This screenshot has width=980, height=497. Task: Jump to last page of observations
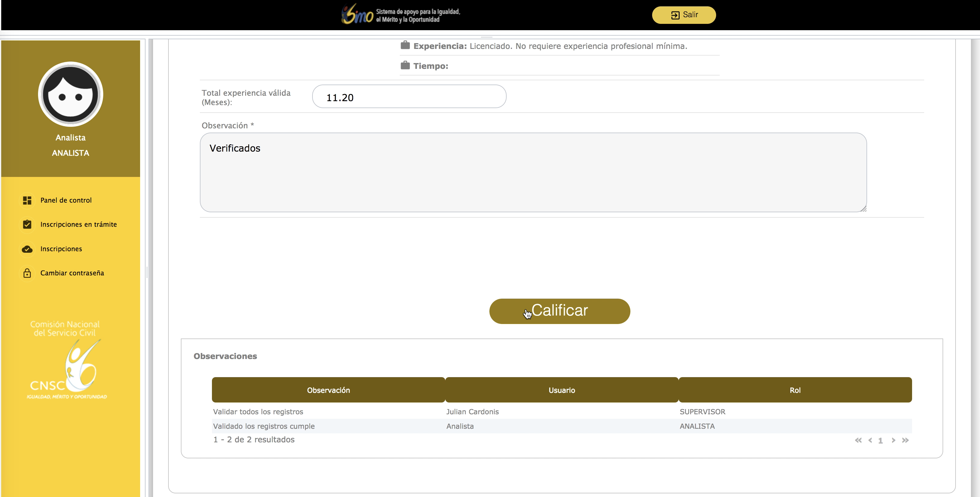click(905, 440)
